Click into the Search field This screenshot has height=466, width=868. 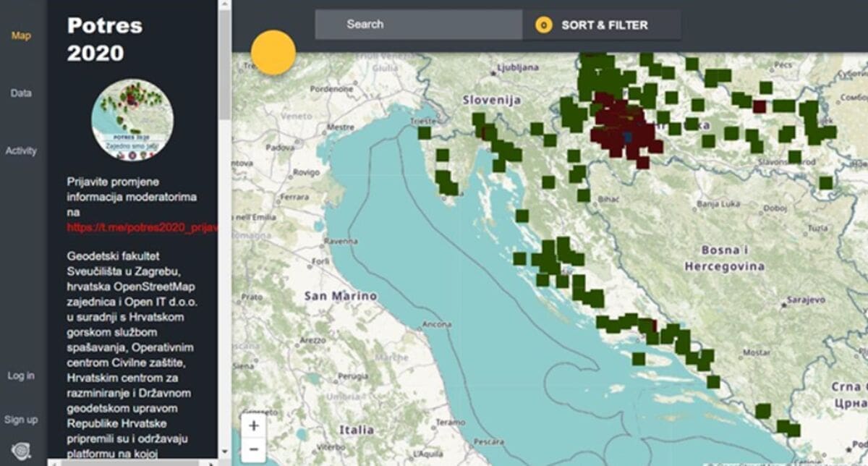coord(418,25)
